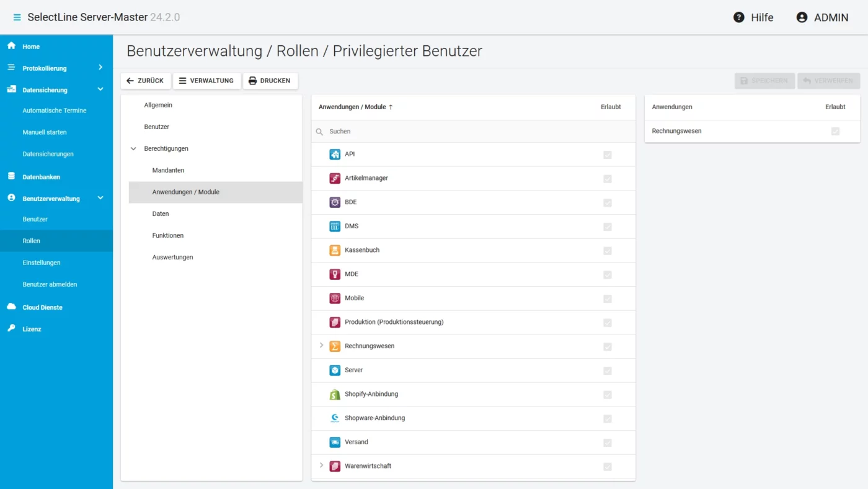
Task: Toggle the hamburger menu icon
Action: coord(17,17)
